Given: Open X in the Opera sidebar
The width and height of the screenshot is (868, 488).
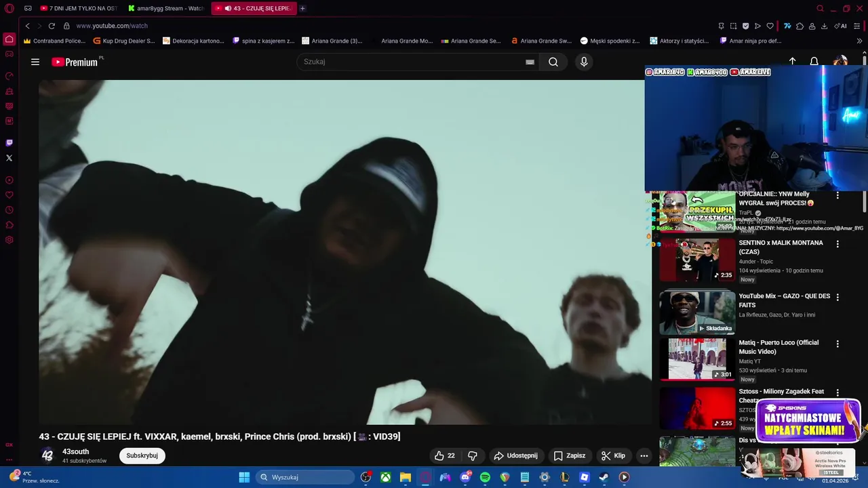Looking at the screenshot, I should pos(9,158).
